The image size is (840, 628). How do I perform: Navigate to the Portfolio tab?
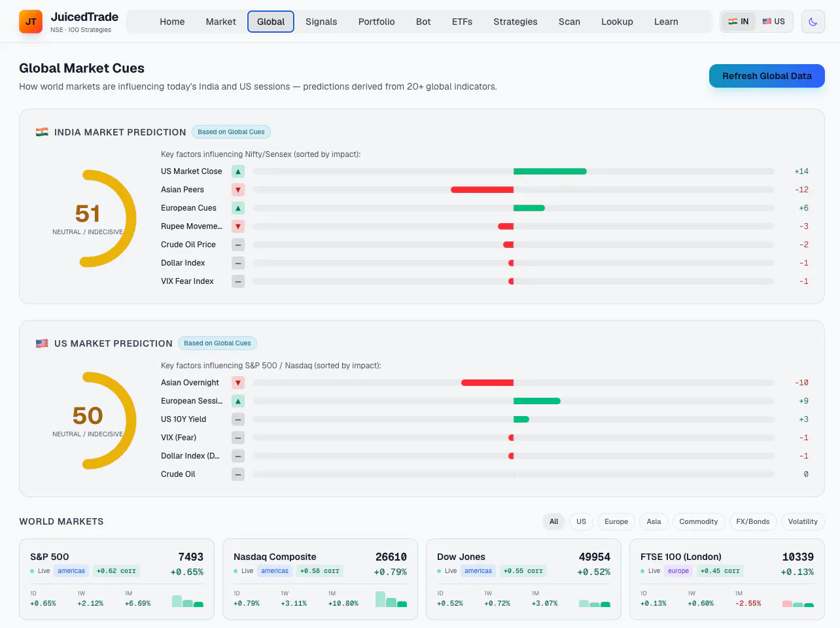[x=377, y=22]
